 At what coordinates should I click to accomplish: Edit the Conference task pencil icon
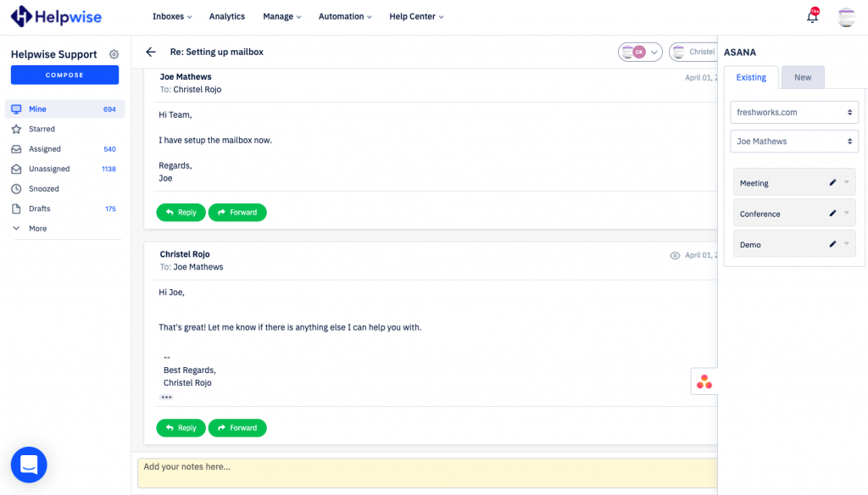pos(832,214)
